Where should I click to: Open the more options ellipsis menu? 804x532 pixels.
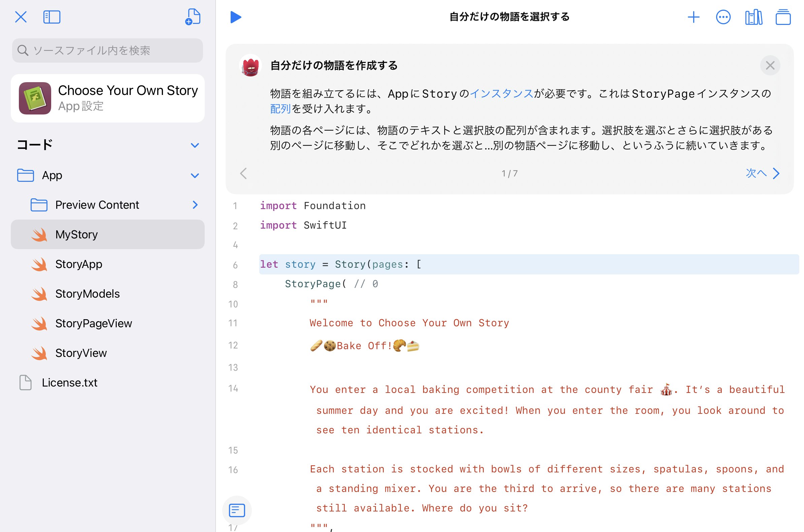tap(723, 17)
